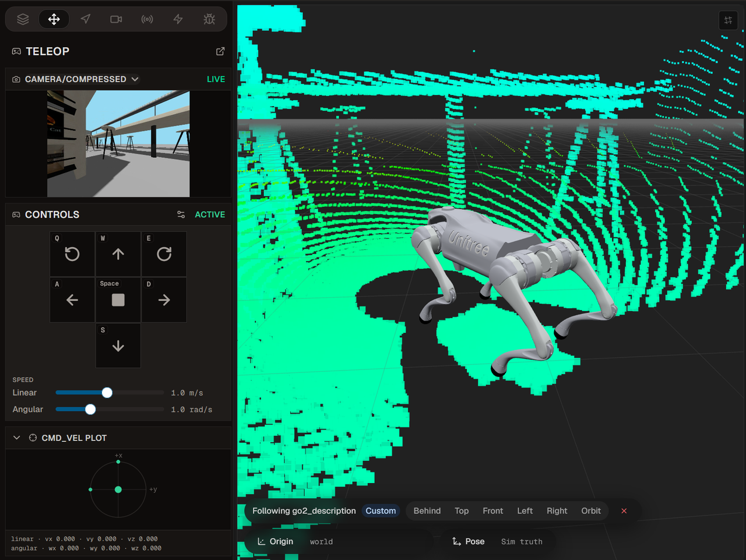746x560 pixels.
Task: Switch to the Behind camera view
Action: coord(427,511)
